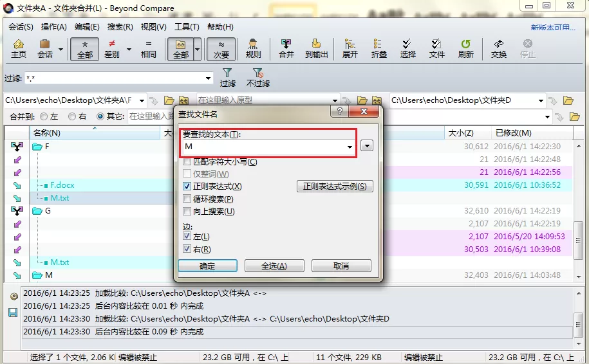Open the 会话(S) menu
This screenshot has width=589, height=364.
[x=21, y=26]
